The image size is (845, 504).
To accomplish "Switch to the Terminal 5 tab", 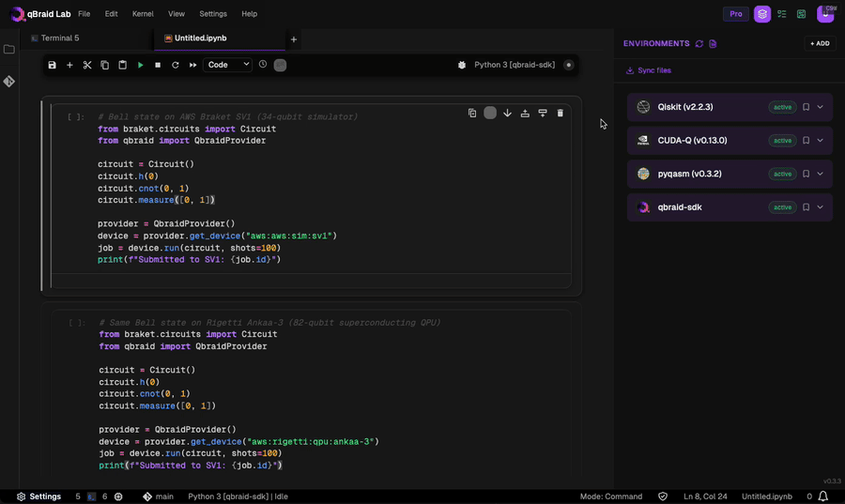I will tap(60, 38).
